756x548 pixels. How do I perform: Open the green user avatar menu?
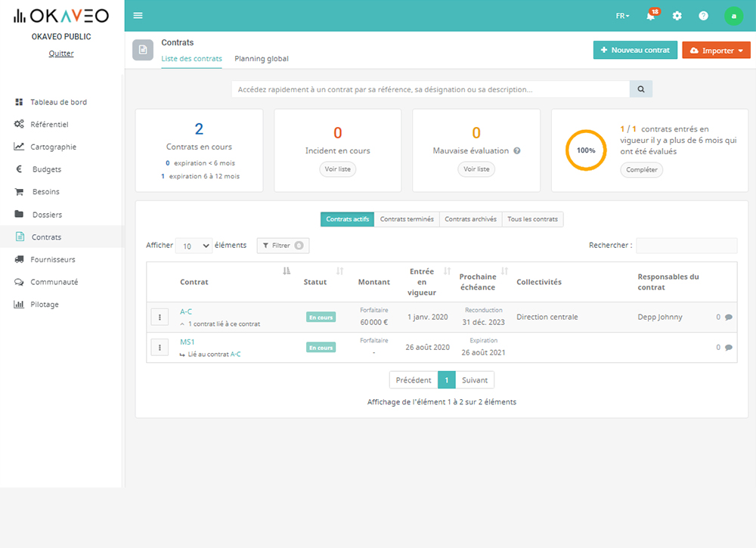click(734, 16)
